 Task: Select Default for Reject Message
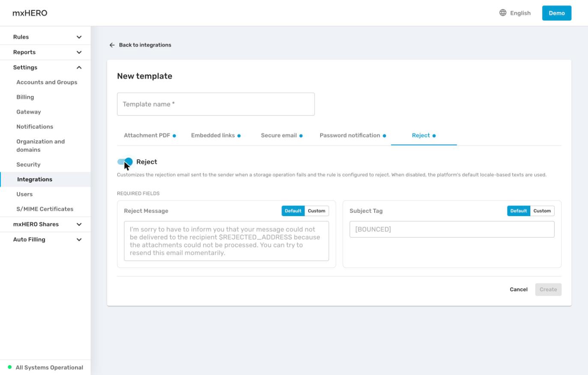[293, 211]
